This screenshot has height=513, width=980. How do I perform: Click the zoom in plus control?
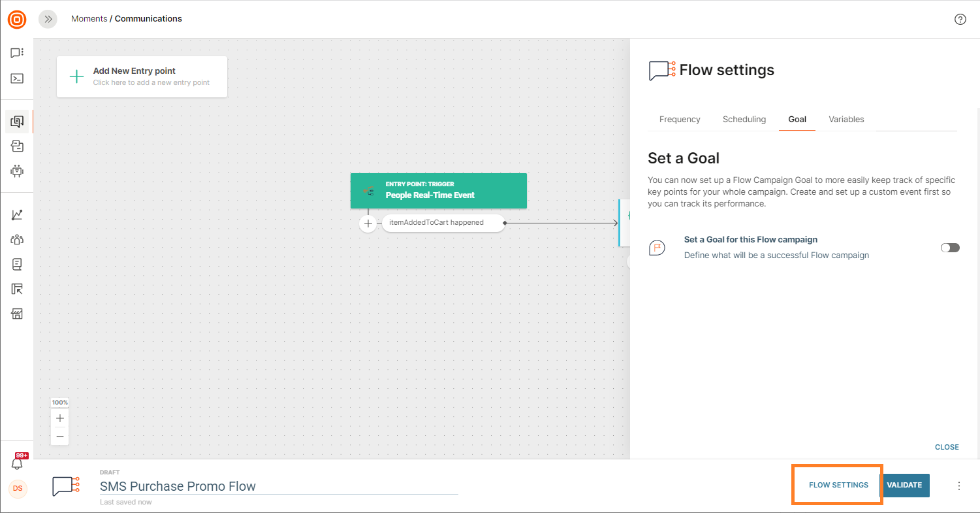point(60,418)
